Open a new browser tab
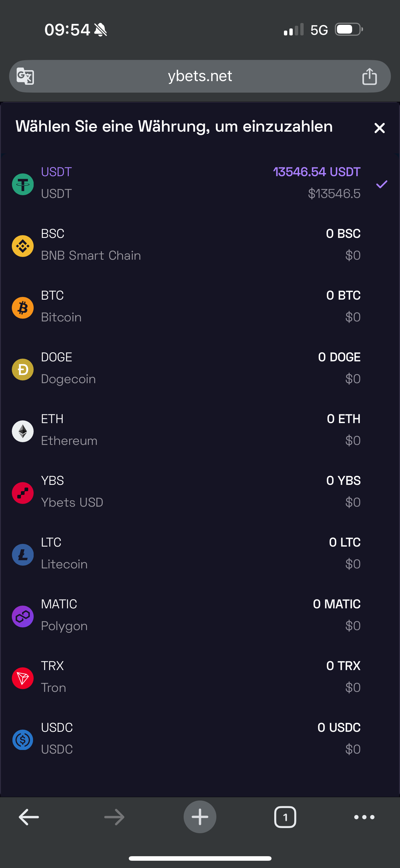This screenshot has height=868, width=400. 200,817
